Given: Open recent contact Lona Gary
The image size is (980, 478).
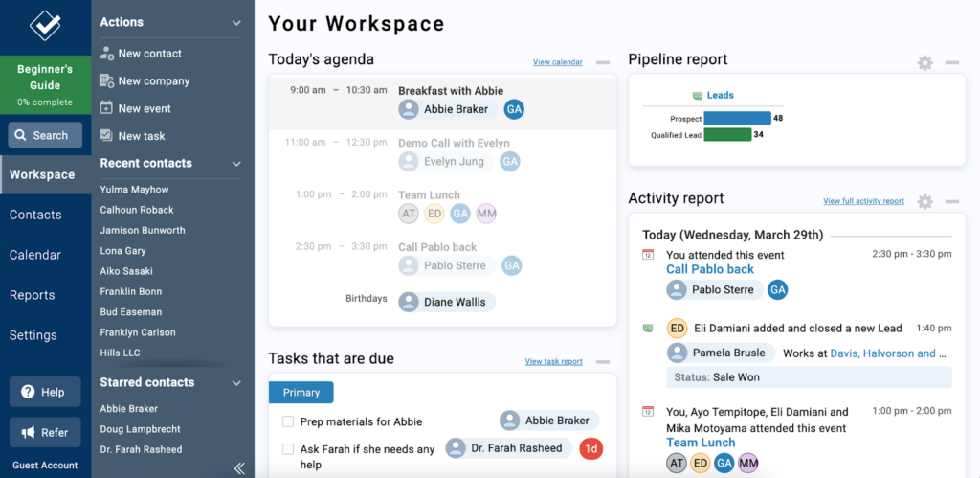Looking at the screenshot, I should (123, 251).
